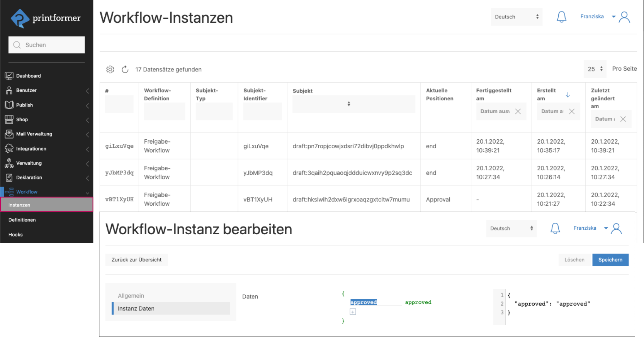The image size is (644, 342).
Task: Clear the Fertiggestellt am date filter
Action: click(518, 112)
